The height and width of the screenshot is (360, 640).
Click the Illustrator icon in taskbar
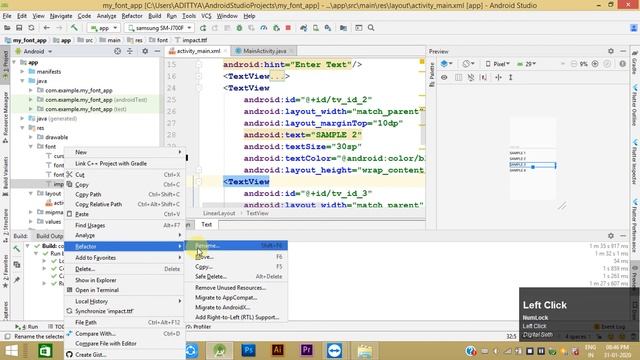278,350
